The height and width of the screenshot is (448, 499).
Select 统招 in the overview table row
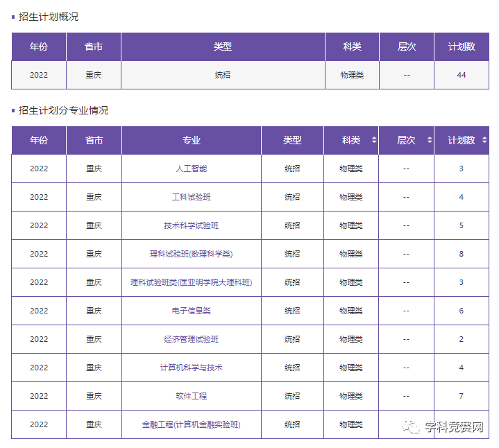pyautogui.click(x=223, y=75)
